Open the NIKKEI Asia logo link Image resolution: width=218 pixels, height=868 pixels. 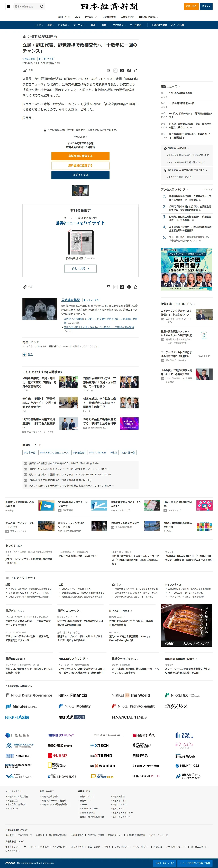[17, 717]
